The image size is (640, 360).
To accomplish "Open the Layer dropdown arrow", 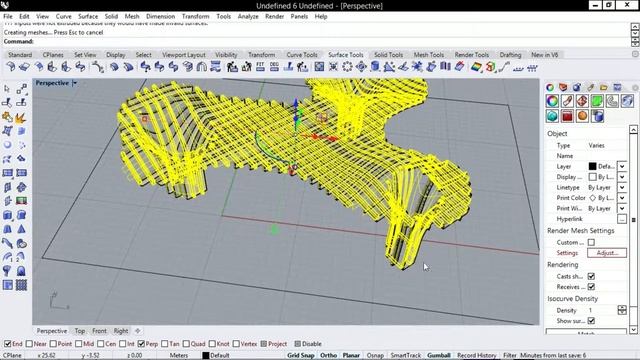I will (x=622, y=166).
